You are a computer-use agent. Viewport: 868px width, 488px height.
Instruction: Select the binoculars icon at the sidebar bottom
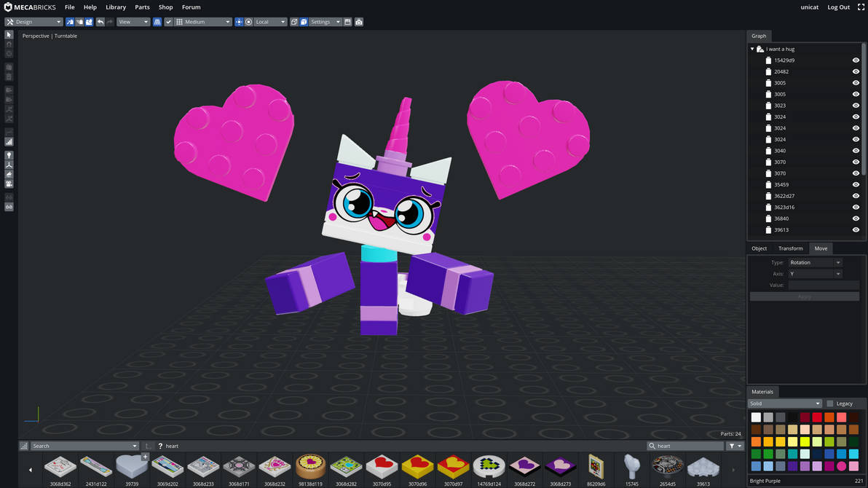coord(9,207)
